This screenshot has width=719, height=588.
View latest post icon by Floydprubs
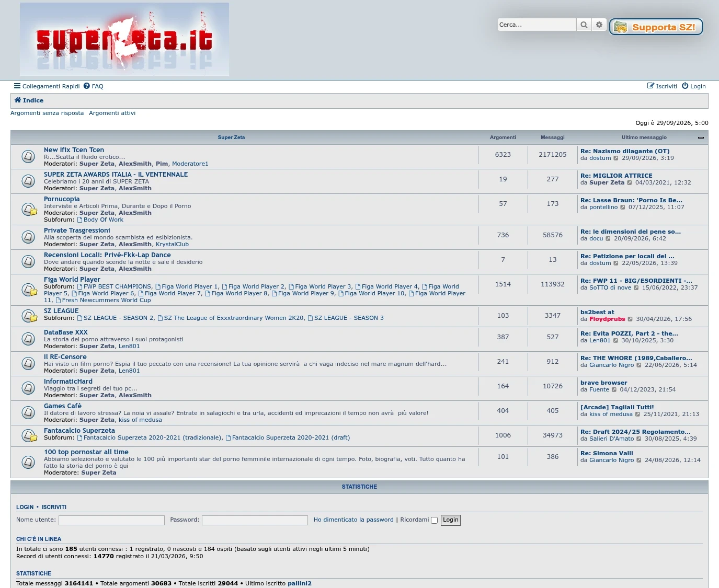[x=630, y=319]
